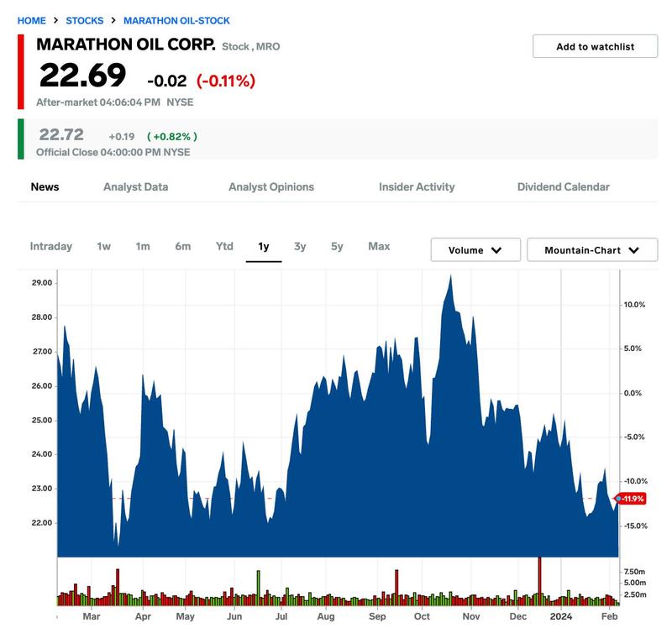672x628 pixels.
Task: Click the 29.00 price axis label
Action: tap(42, 283)
